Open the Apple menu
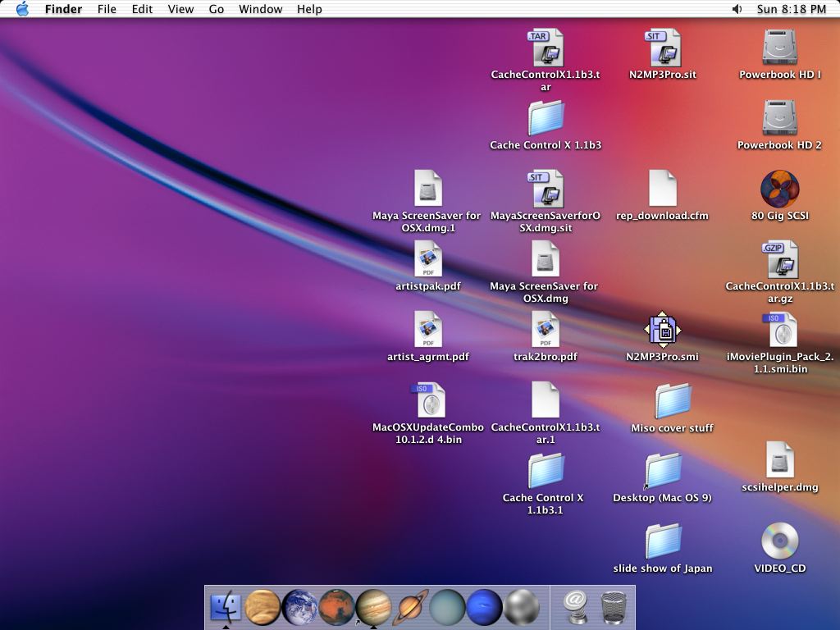 point(22,9)
